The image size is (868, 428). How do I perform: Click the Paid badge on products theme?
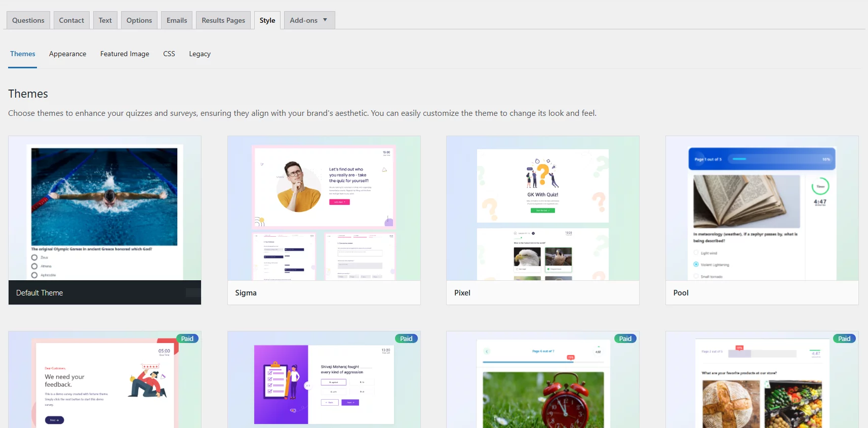pyautogui.click(x=844, y=338)
